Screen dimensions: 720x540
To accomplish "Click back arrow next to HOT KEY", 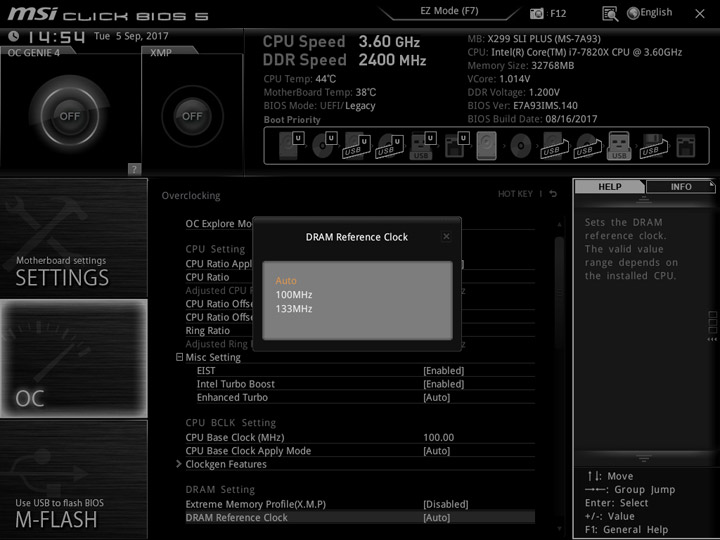I will pos(553,194).
